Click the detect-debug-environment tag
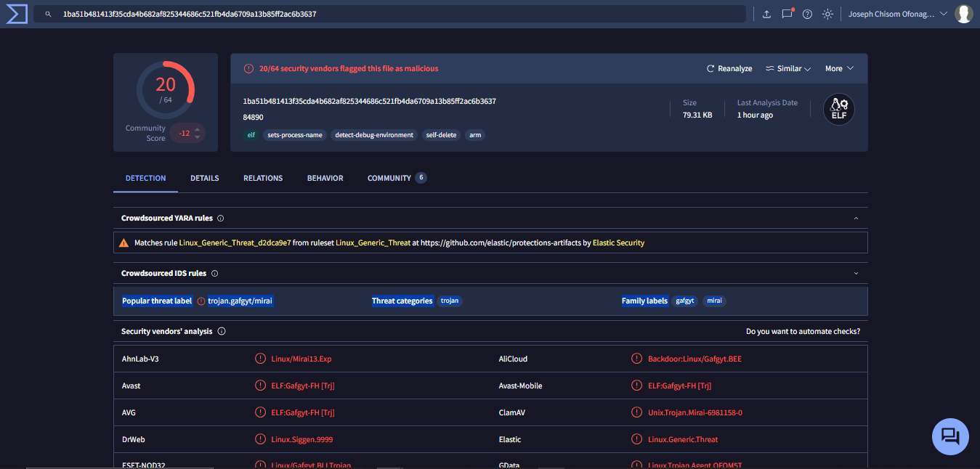980x469 pixels. tap(374, 135)
